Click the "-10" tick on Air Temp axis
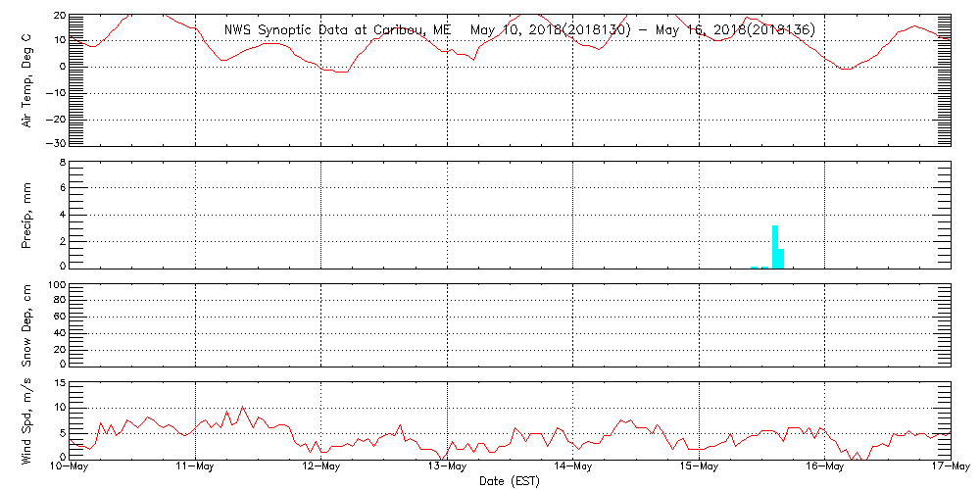 click(54, 93)
